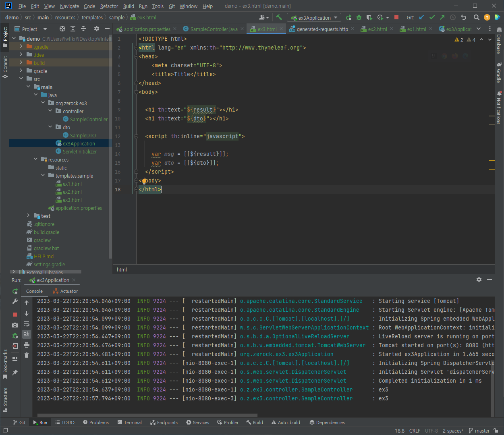Expand the build folder
Screen dimensions: 504x435
click(x=21, y=63)
